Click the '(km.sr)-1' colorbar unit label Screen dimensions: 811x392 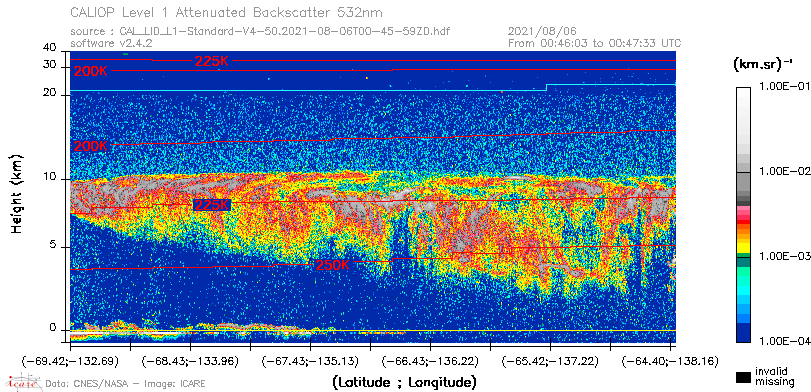[x=763, y=65]
